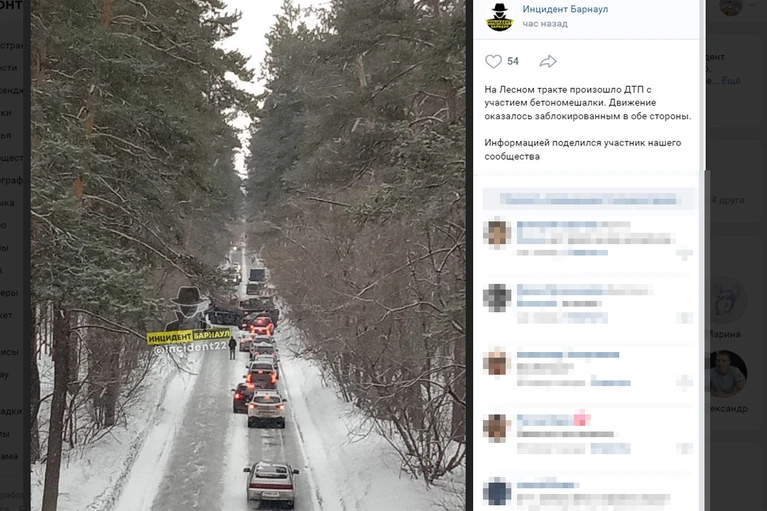
Task: Open Александр's profile photo at right
Action: pyautogui.click(x=726, y=375)
